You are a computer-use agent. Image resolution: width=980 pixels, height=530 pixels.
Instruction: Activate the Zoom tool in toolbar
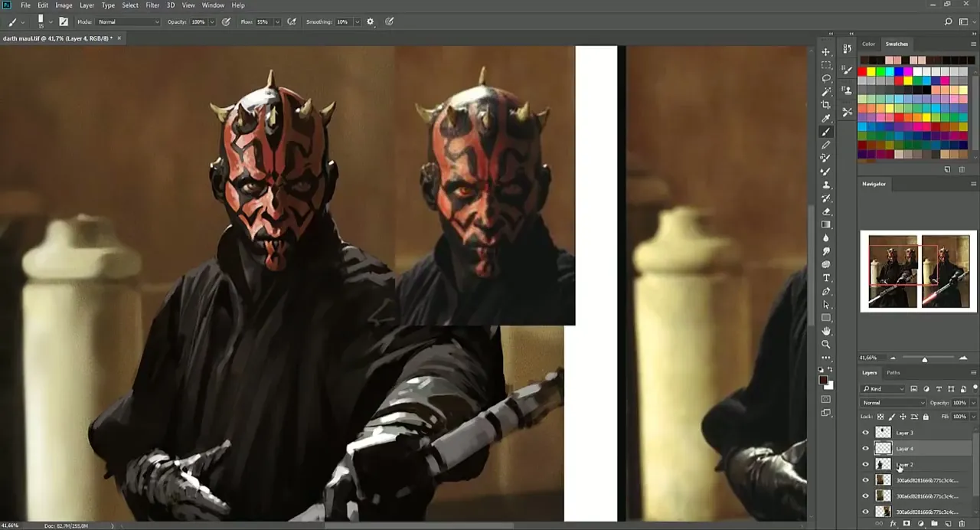(826, 344)
